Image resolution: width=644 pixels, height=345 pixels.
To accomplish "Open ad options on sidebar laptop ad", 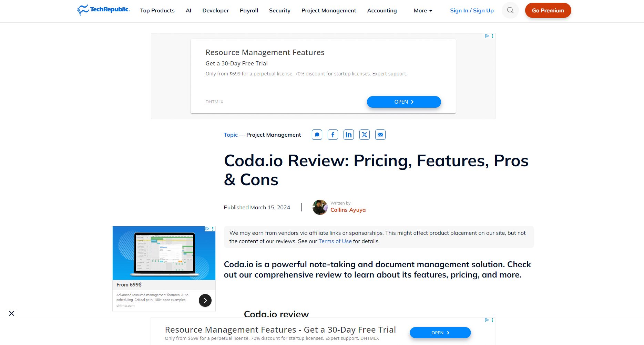I will (x=213, y=229).
